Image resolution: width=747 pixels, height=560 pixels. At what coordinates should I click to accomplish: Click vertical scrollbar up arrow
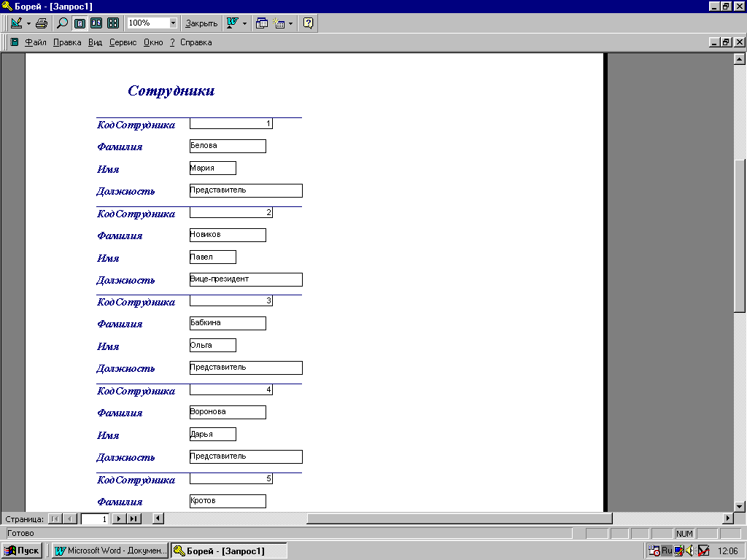click(x=740, y=59)
